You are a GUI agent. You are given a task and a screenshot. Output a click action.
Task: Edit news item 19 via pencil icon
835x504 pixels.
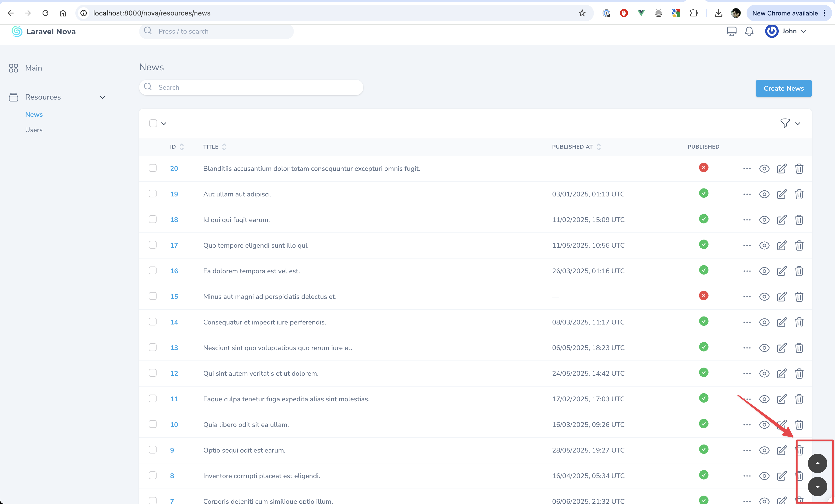(x=781, y=194)
